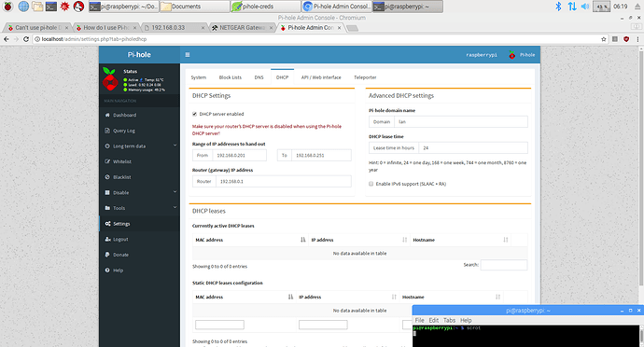
Task: Open File menu in terminal window
Action: (x=419, y=320)
